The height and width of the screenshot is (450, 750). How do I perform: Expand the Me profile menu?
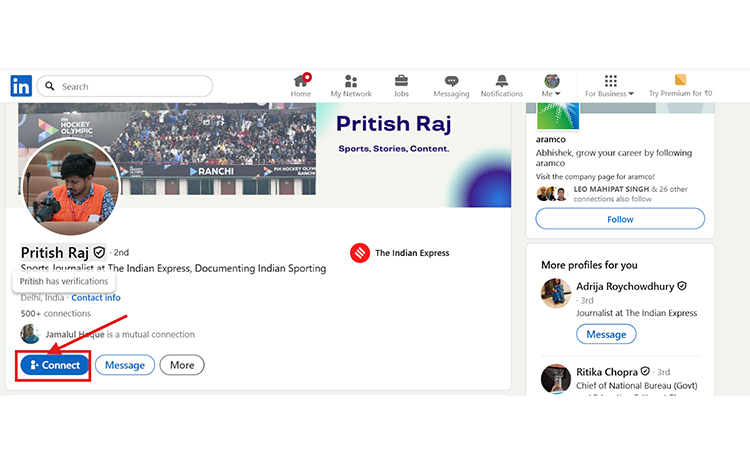[551, 86]
